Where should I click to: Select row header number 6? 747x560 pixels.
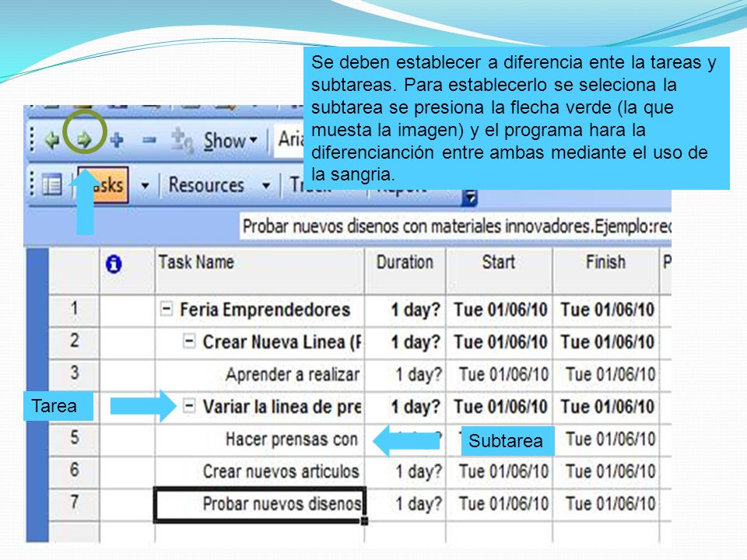[x=75, y=471]
